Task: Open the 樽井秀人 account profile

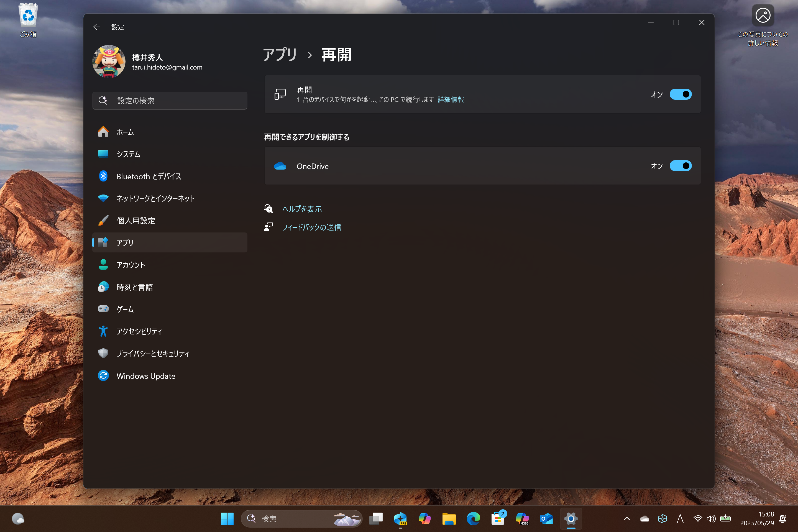Action: (x=147, y=62)
